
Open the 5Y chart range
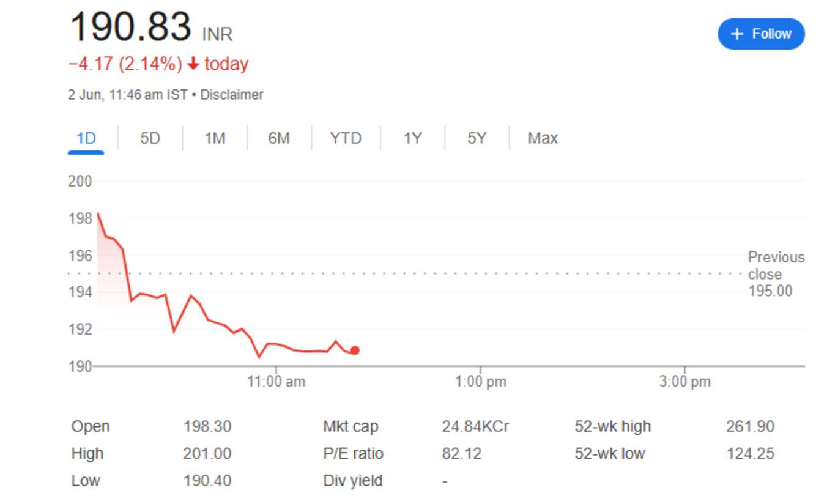coord(477,138)
